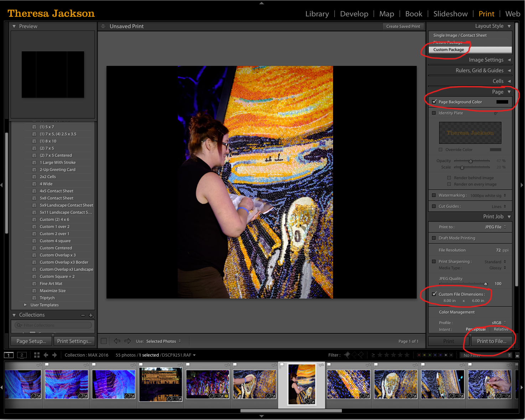Open the Slideshow module
Viewport: 525px width, 420px height.
click(x=451, y=14)
